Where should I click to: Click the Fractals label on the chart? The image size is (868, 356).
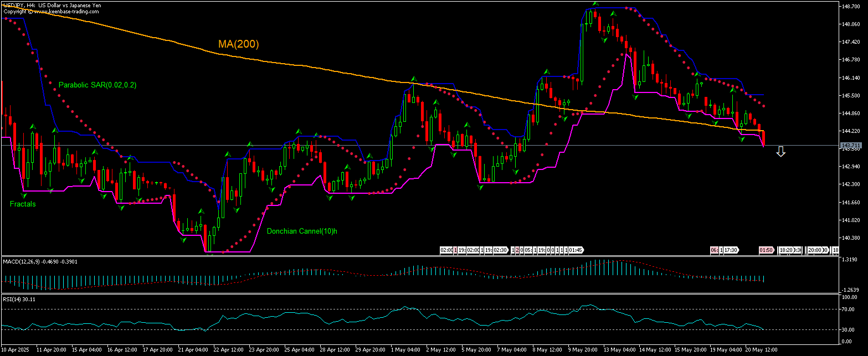point(22,204)
